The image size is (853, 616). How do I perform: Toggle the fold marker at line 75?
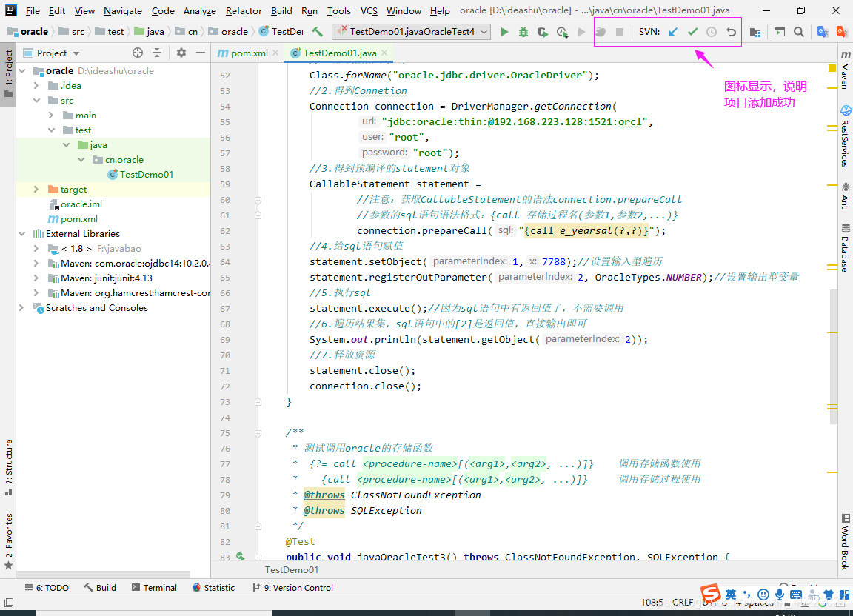click(258, 433)
